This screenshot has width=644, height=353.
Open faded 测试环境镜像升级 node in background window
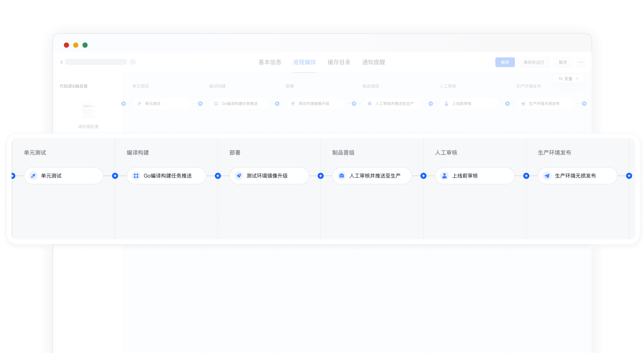(x=315, y=104)
